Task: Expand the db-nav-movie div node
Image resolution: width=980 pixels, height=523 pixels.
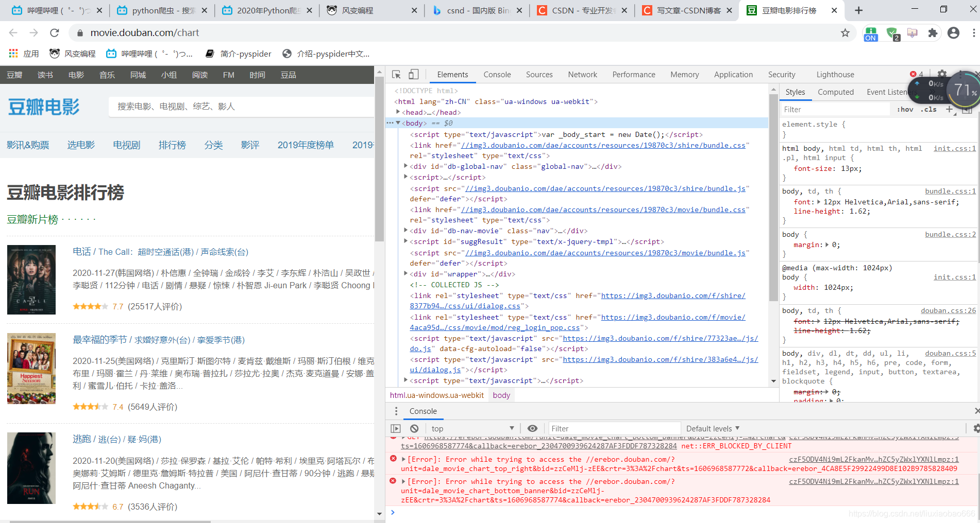Action: [x=406, y=230]
